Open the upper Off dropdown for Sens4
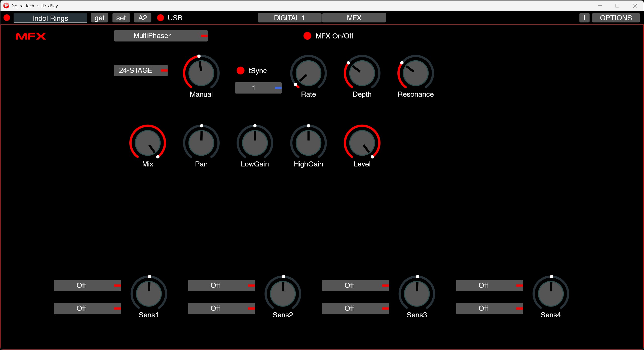 tap(489, 285)
